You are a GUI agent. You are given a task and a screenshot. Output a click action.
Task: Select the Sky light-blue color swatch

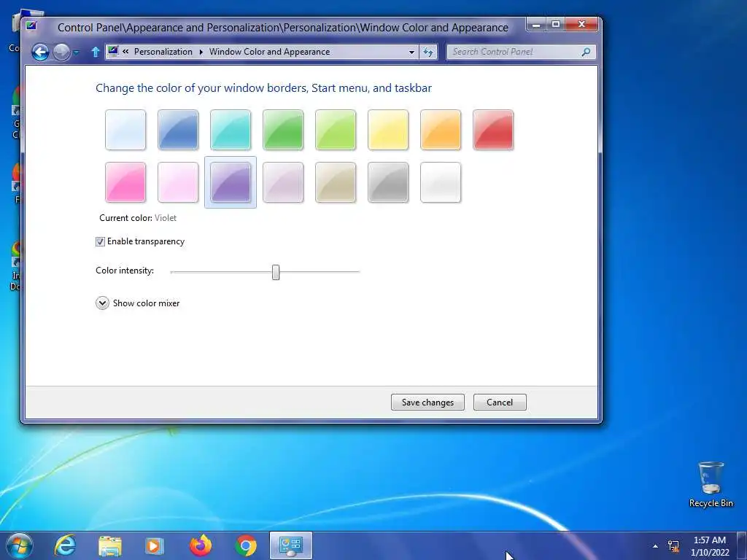(x=125, y=130)
